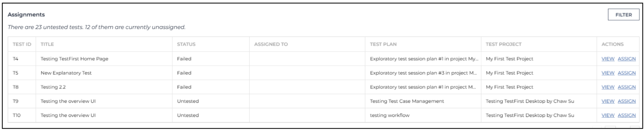Assign test T9 Testing the overview UI
The image size is (644, 130).
click(x=627, y=101)
